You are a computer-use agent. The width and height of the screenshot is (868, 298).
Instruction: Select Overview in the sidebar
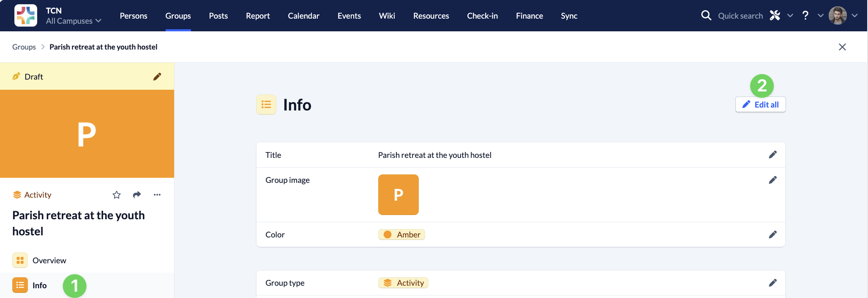49,260
